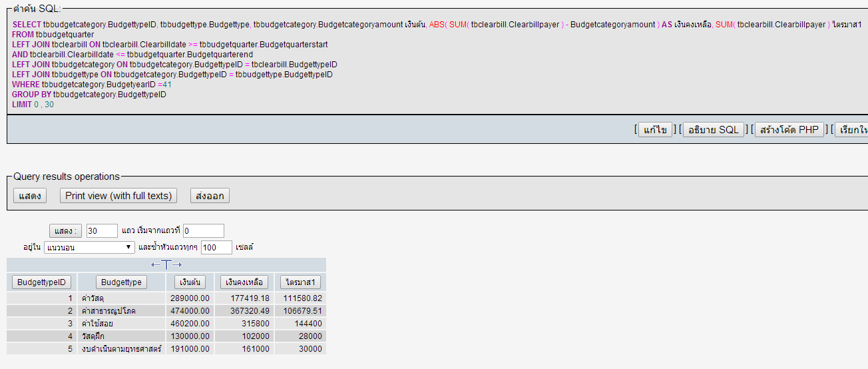Click the ส่งออก (export) button
868x369 pixels.
point(210,196)
